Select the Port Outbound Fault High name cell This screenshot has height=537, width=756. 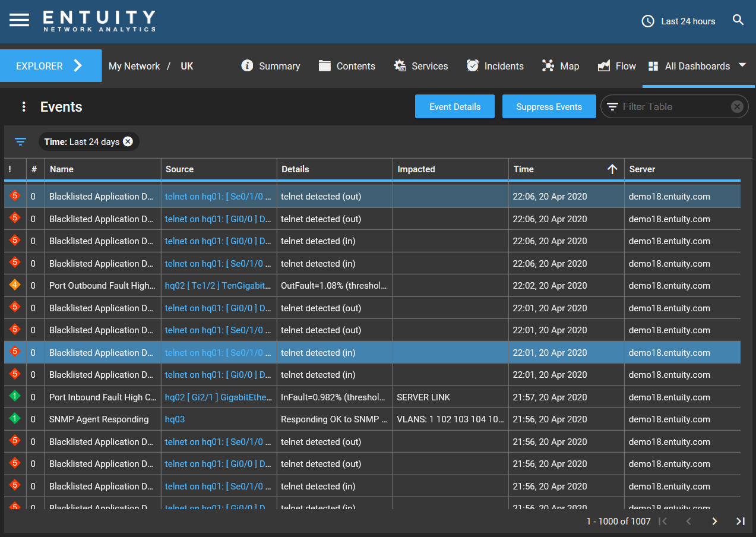point(103,286)
